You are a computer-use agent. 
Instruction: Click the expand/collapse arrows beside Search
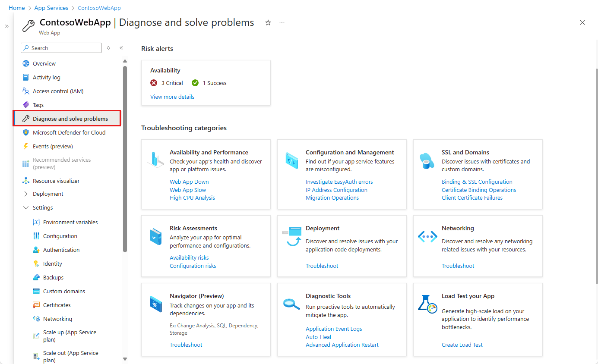tap(108, 48)
